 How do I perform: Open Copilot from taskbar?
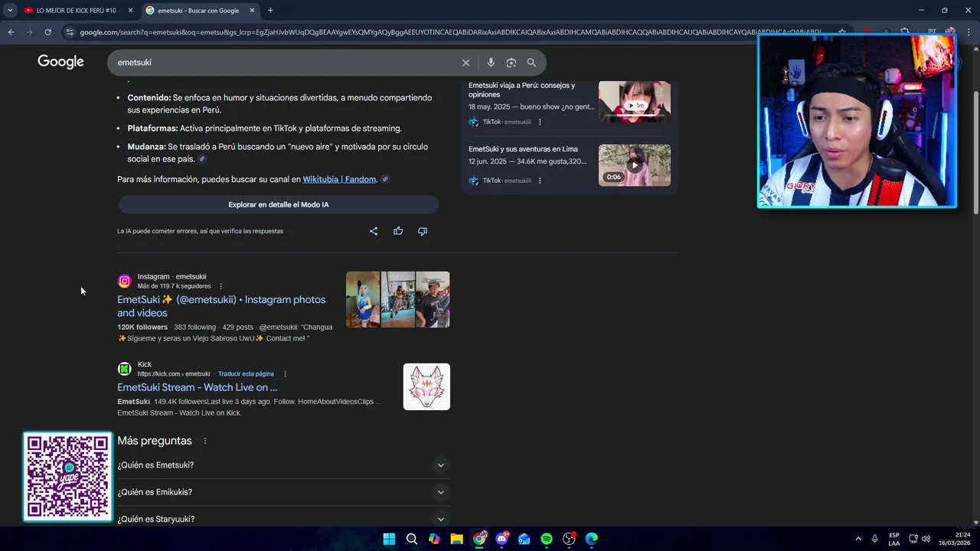(x=434, y=539)
